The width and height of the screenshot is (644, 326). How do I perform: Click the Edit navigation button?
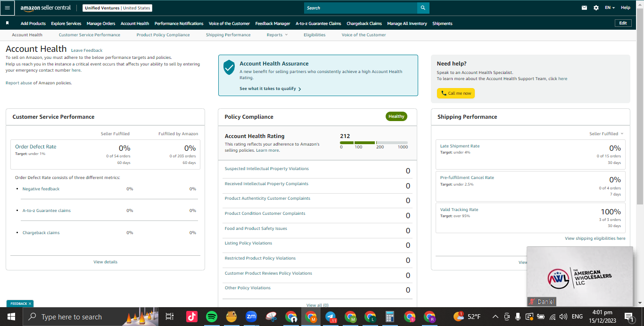[x=623, y=23]
